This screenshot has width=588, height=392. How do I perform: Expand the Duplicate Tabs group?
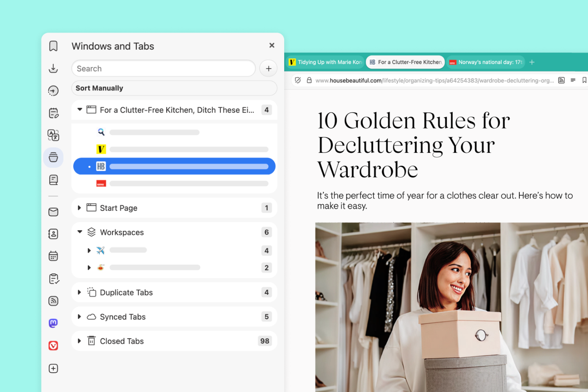click(79, 292)
